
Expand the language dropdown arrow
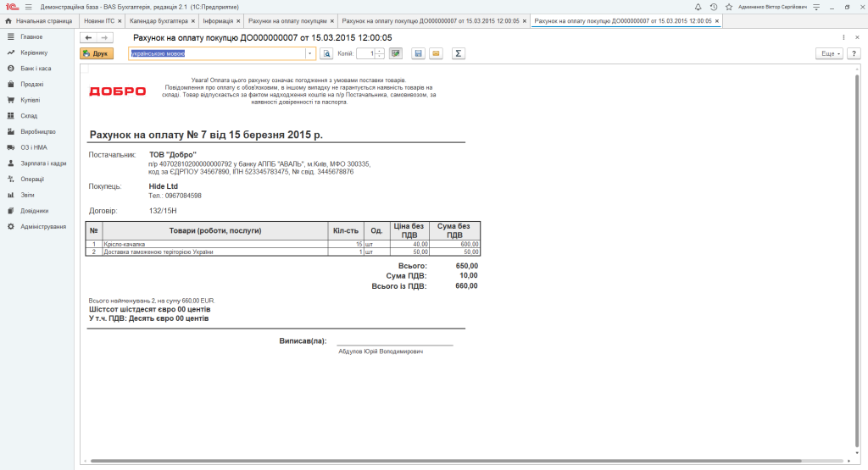pos(310,53)
